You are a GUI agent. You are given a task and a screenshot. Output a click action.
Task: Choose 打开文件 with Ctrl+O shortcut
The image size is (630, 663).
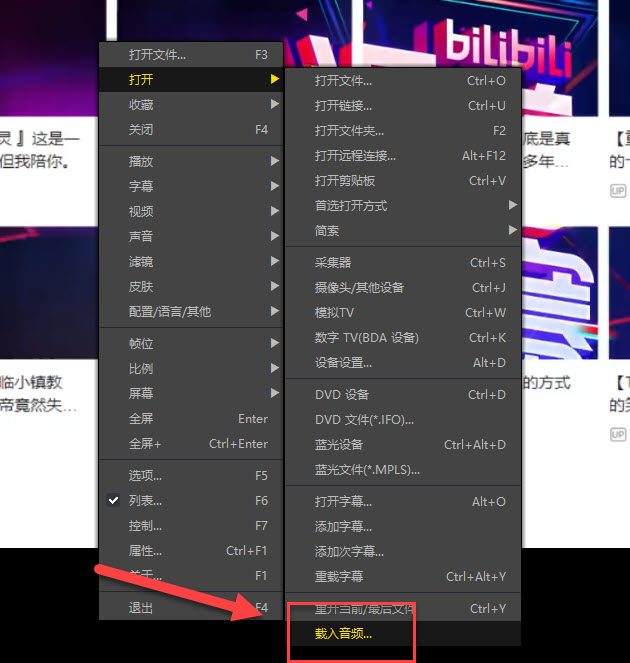(343, 81)
